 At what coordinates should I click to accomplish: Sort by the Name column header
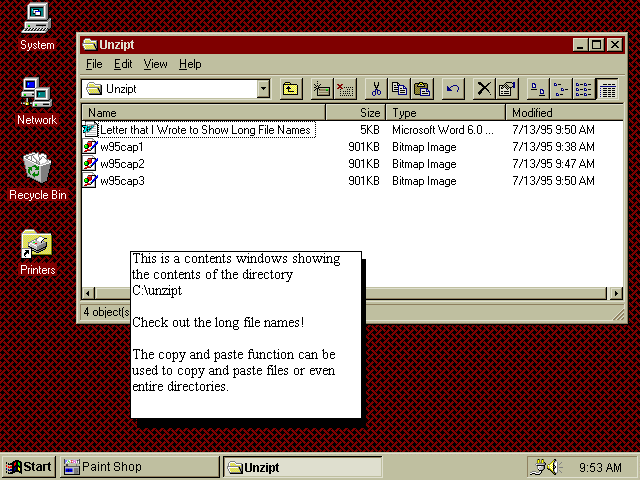[203, 113]
